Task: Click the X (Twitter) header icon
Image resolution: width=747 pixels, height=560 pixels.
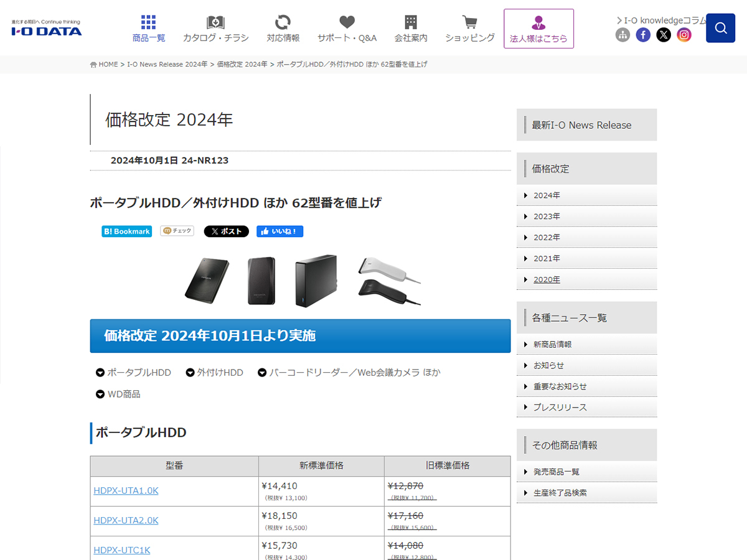Action: tap(664, 35)
